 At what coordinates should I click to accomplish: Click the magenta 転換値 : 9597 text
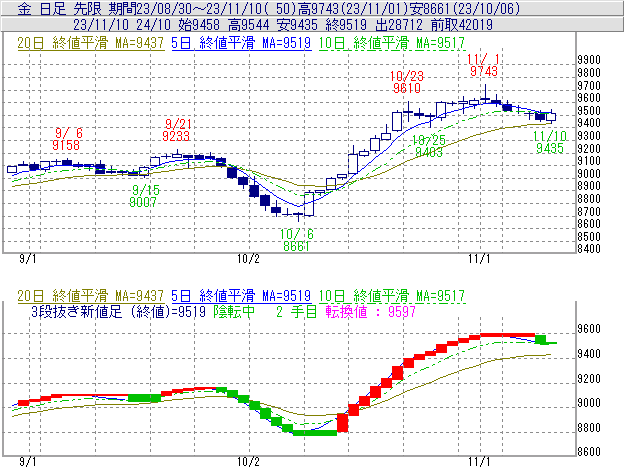[370, 311]
